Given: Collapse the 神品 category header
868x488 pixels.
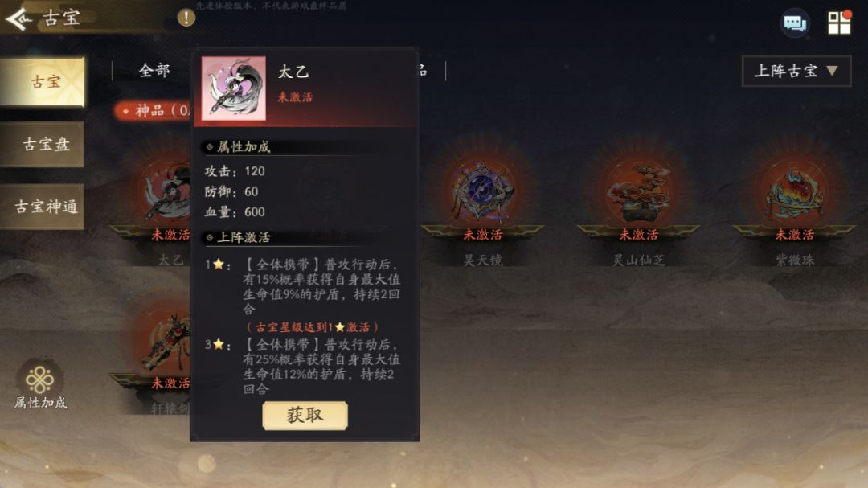Looking at the screenshot, I should pyautogui.click(x=154, y=110).
